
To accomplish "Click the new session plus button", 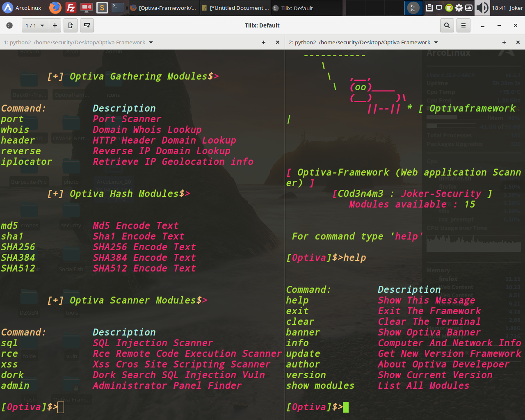I will (x=55, y=25).
